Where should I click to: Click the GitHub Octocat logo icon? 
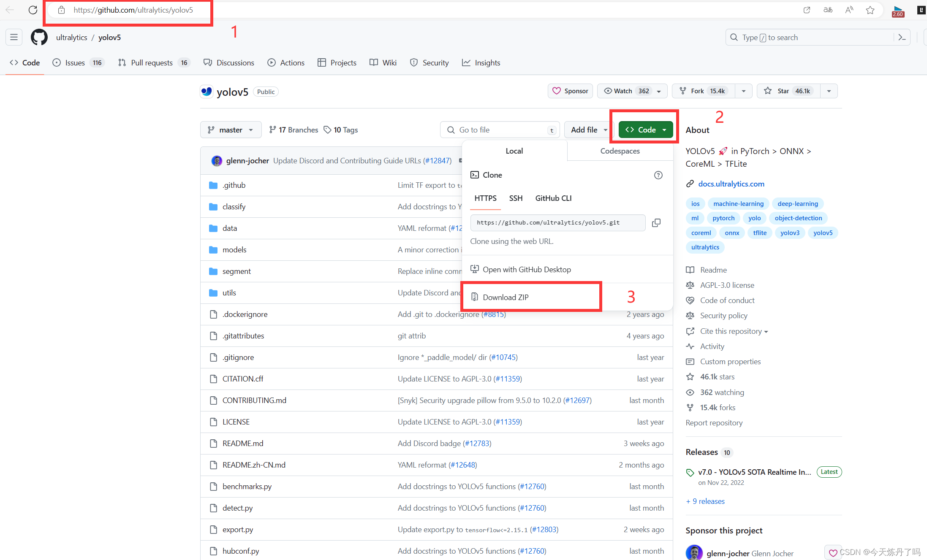coord(38,38)
